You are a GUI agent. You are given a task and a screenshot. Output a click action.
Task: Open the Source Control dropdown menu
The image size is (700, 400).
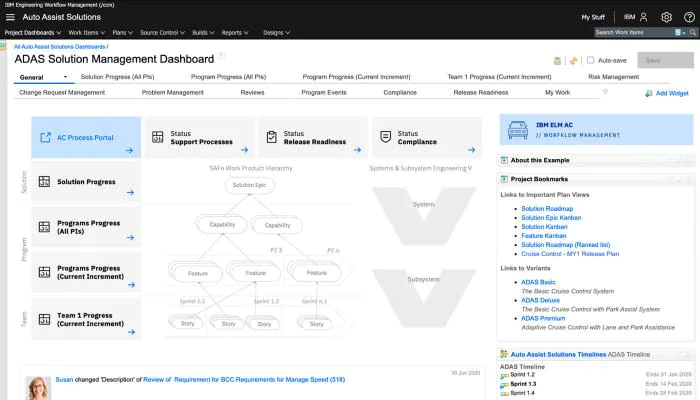coord(160,33)
